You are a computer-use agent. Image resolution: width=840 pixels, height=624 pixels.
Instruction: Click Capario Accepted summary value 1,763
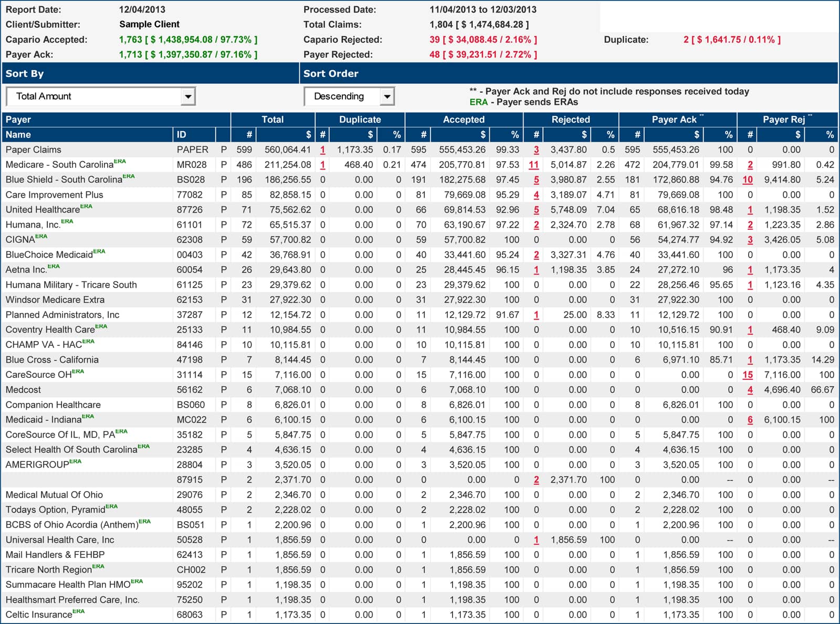[x=188, y=39]
